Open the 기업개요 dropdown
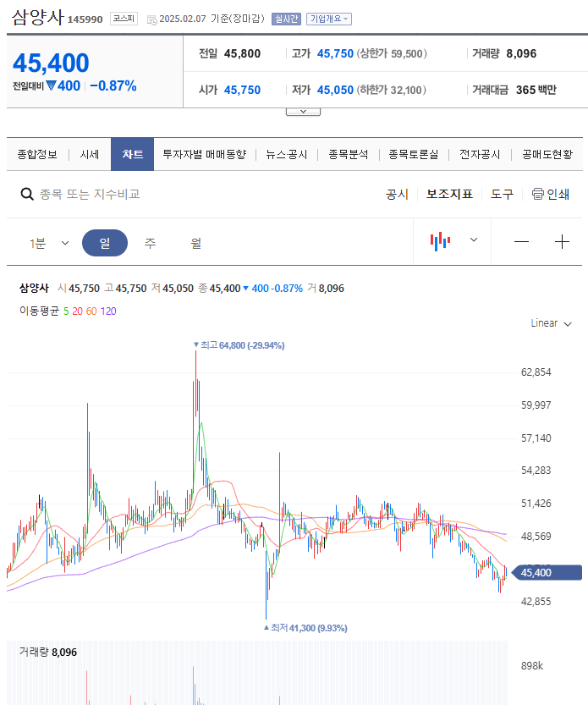The image size is (588, 705). [329, 19]
